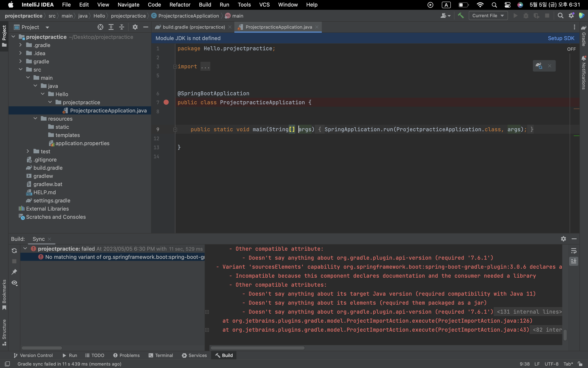
Task: Open Build panel settings gear
Action: (x=563, y=239)
